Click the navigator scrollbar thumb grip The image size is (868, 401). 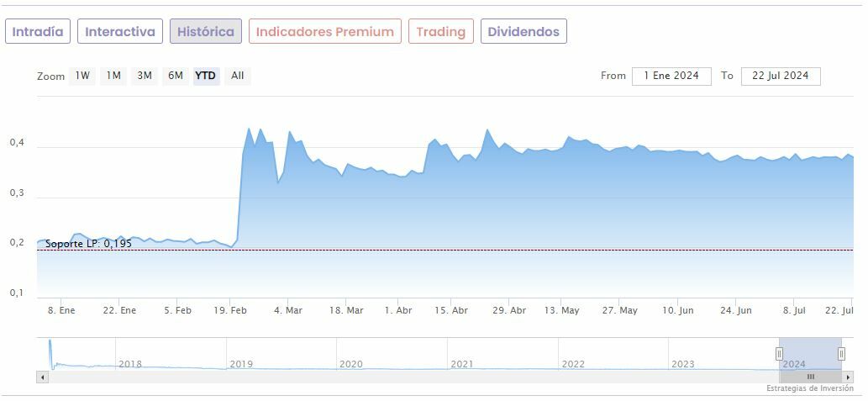[x=810, y=377]
